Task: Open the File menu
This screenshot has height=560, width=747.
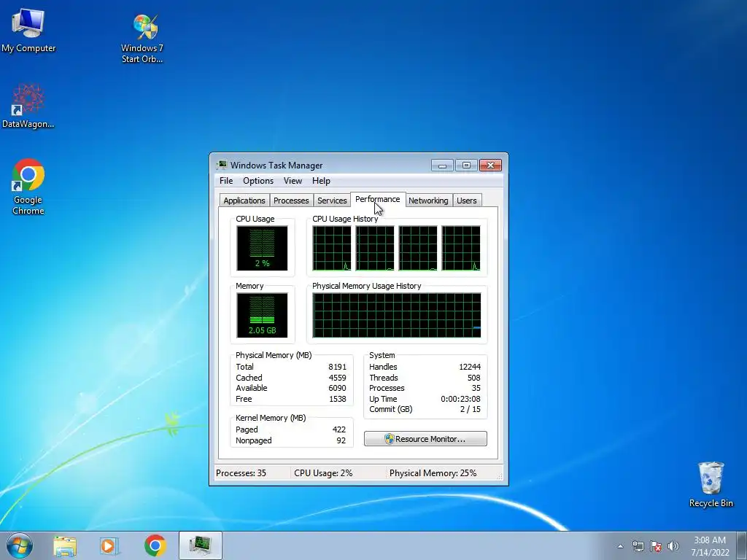Action: pos(226,181)
